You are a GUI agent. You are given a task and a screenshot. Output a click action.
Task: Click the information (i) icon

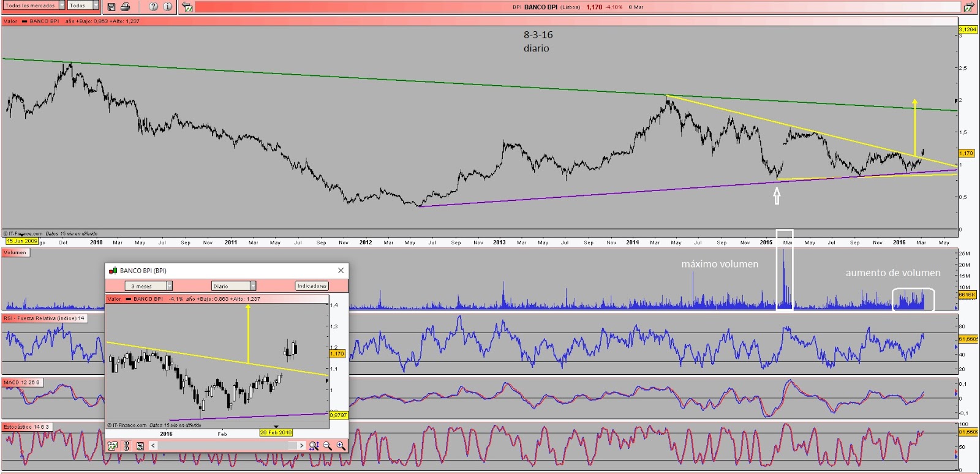[167, 7]
